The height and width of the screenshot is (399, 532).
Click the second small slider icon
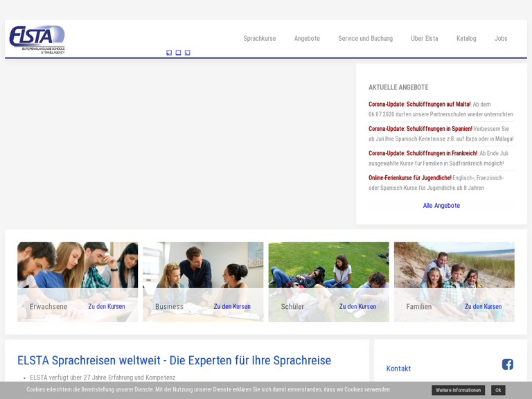coord(178,53)
